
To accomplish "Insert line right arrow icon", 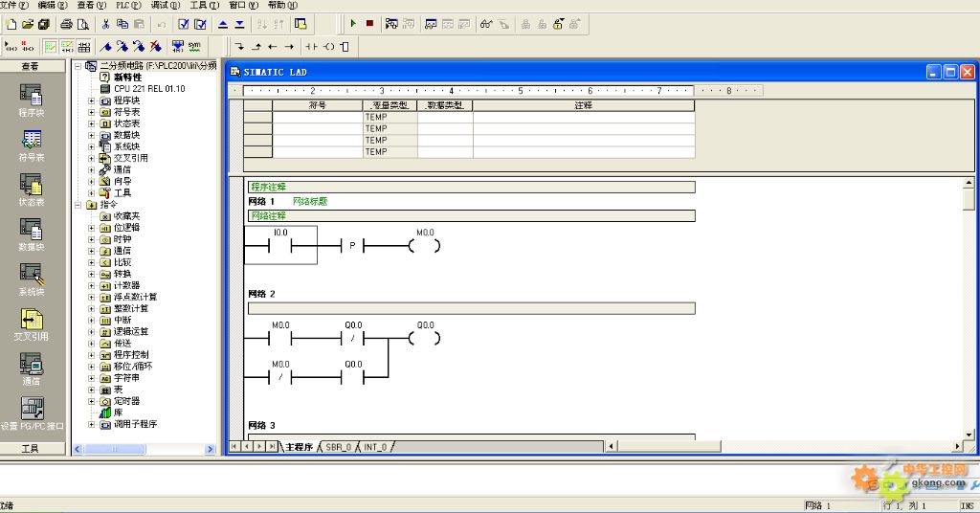I will click(289, 46).
